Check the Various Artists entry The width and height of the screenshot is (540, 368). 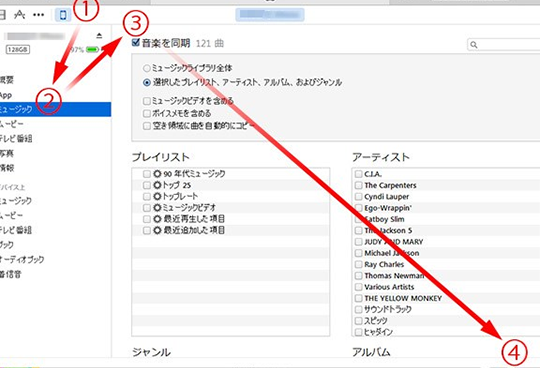[x=359, y=287]
